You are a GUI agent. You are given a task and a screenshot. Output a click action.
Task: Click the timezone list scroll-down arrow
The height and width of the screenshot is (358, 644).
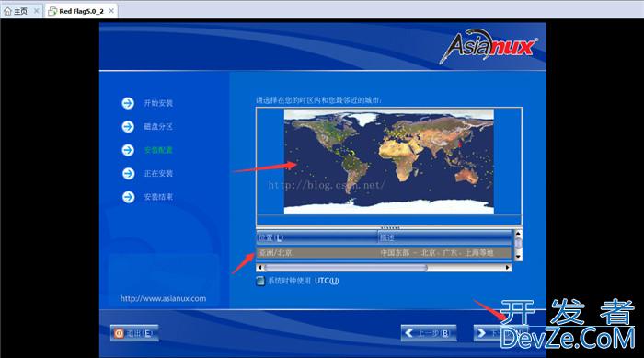518,257
